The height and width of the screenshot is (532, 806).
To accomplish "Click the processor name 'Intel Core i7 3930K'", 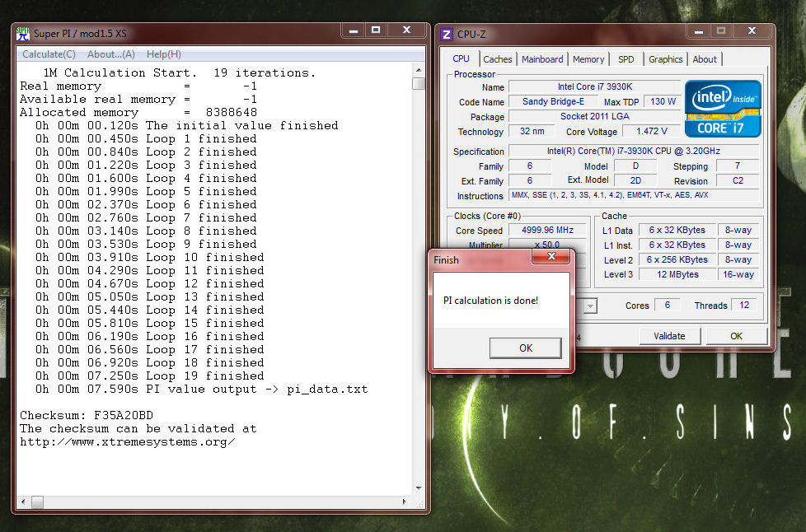I will click(x=595, y=86).
